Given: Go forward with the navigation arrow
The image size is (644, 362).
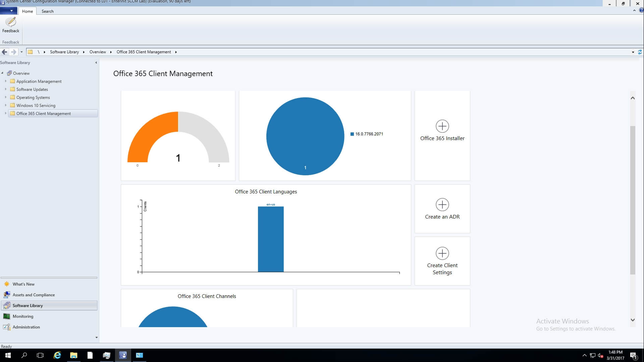Looking at the screenshot, I should coord(13,52).
